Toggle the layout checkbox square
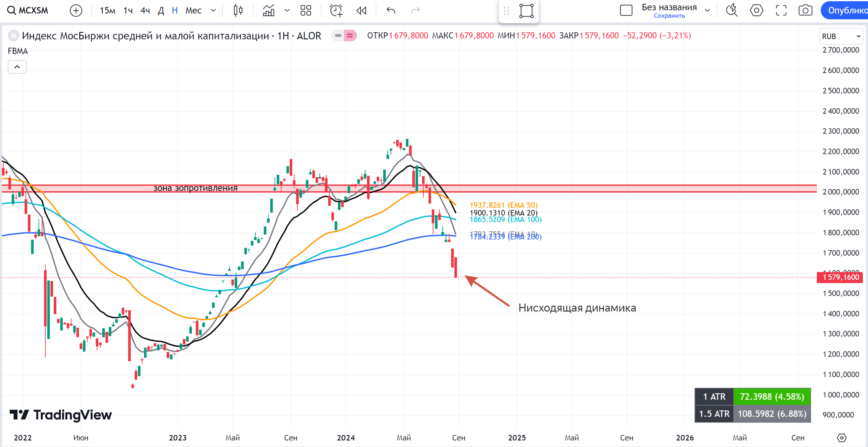868x447 pixels. 626,10
